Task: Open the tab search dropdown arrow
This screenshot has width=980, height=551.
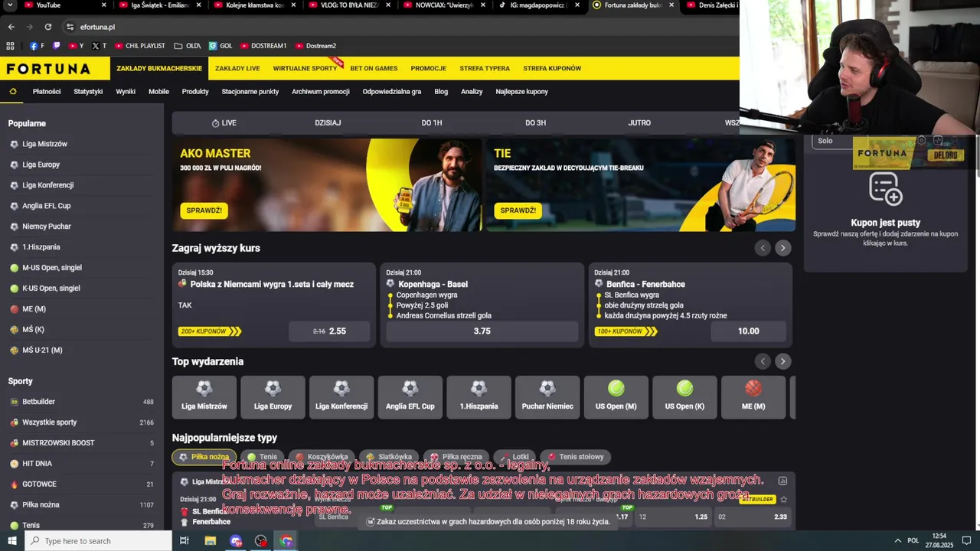Action: (11, 5)
